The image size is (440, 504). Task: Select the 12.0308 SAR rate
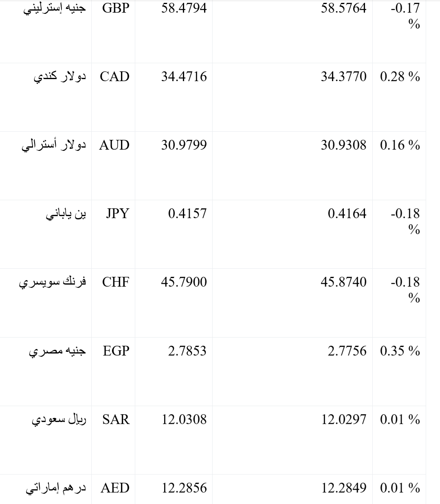point(184,420)
